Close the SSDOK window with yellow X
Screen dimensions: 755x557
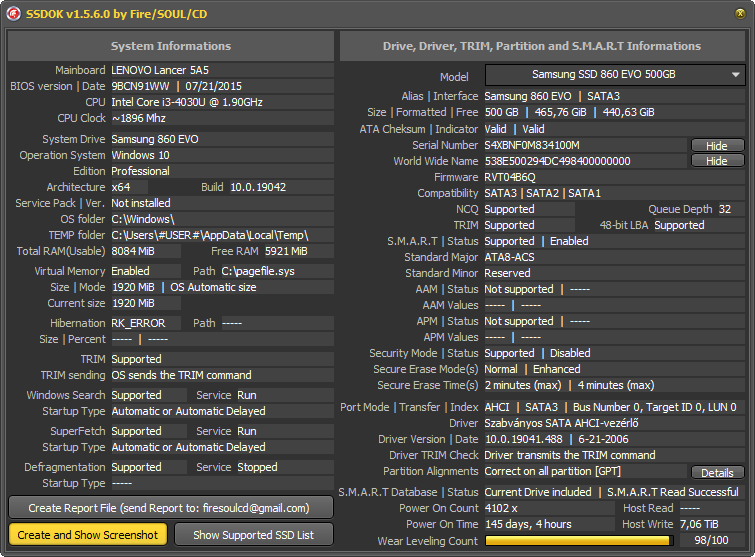[740, 13]
